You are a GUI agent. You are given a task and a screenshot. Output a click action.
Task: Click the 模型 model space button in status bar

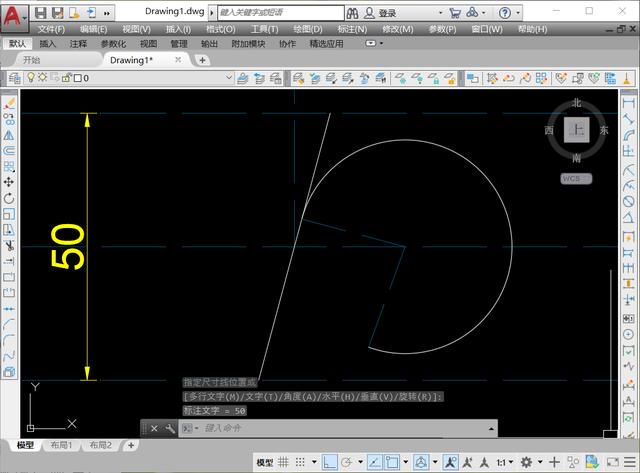pyautogui.click(x=264, y=462)
